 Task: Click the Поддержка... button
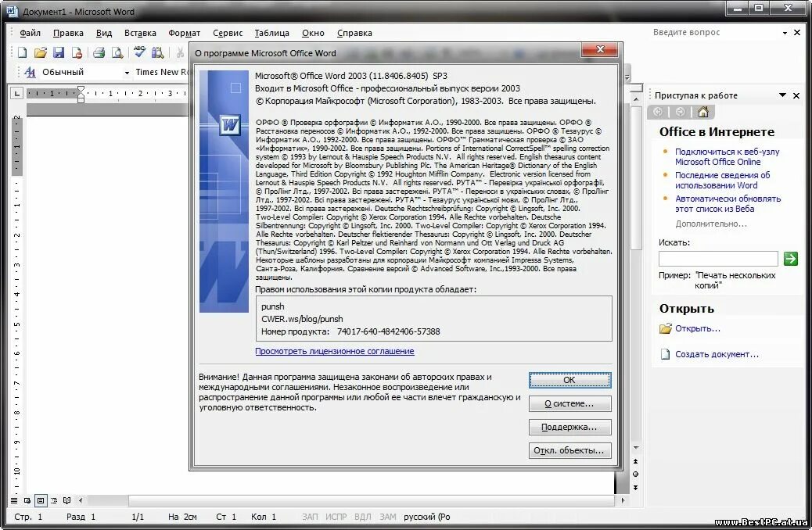pos(569,427)
